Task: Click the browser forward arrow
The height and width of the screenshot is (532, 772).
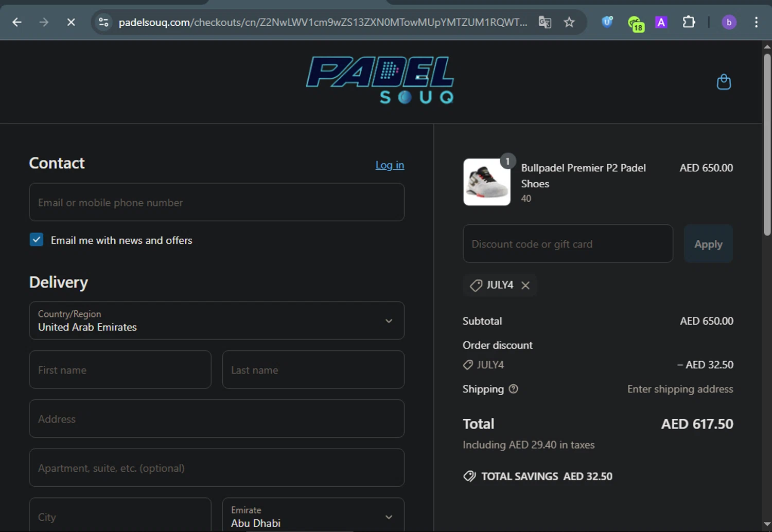Action: tap(44, 22)
